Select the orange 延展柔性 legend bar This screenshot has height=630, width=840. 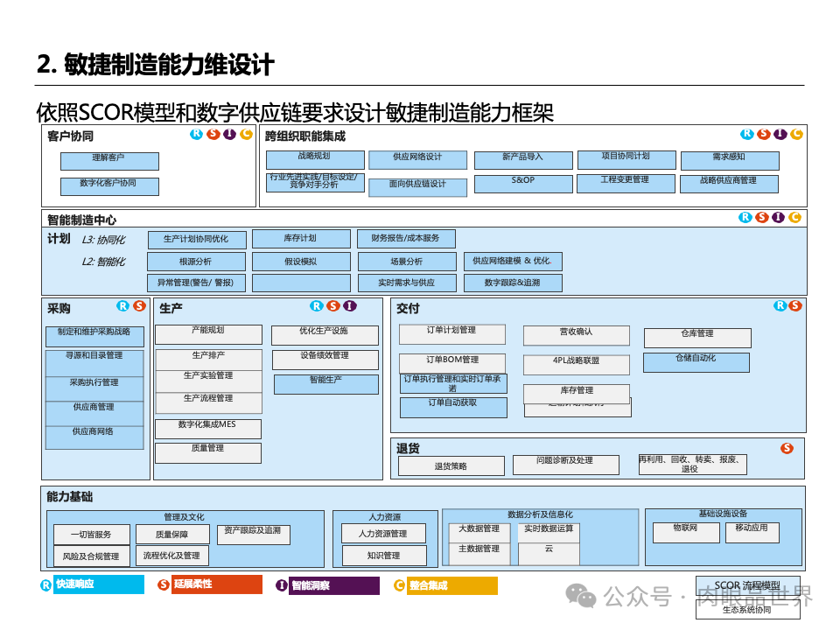pos(216,584)
